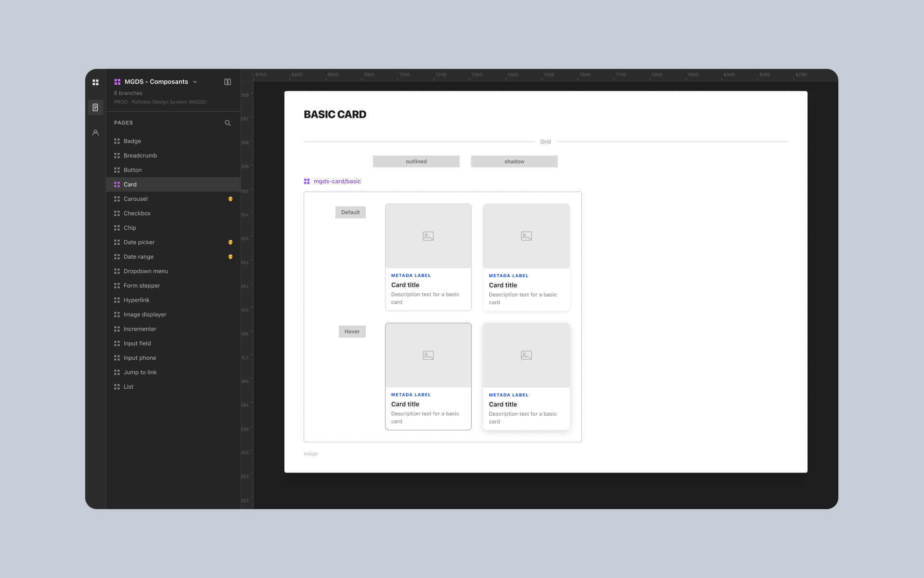
Task: Open the Chip page
Action: coord(173,228)
